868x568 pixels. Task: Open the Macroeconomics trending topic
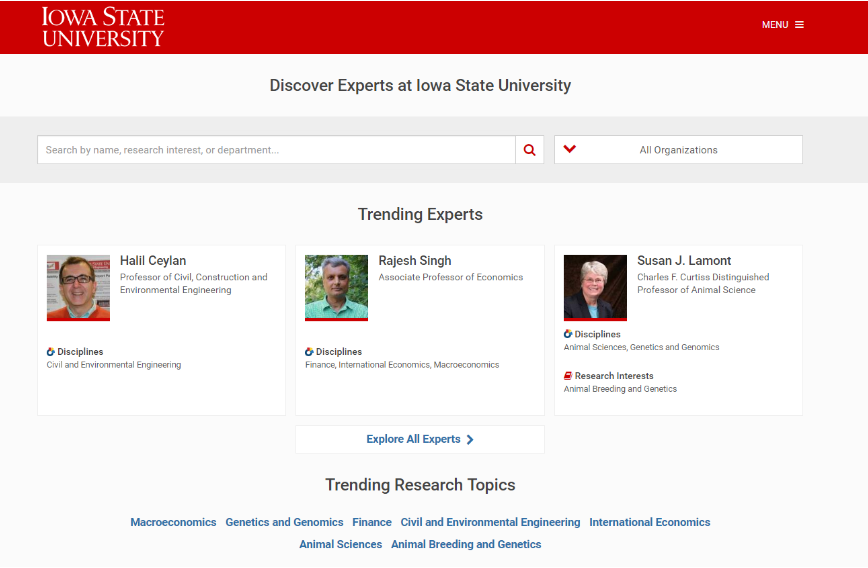point(173,523)
